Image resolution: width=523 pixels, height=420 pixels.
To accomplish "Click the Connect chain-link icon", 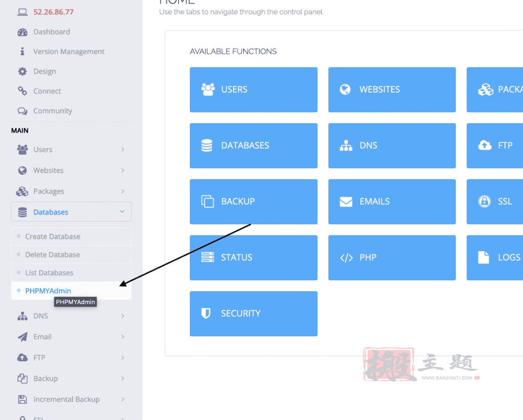I will [x=22, y=91].
